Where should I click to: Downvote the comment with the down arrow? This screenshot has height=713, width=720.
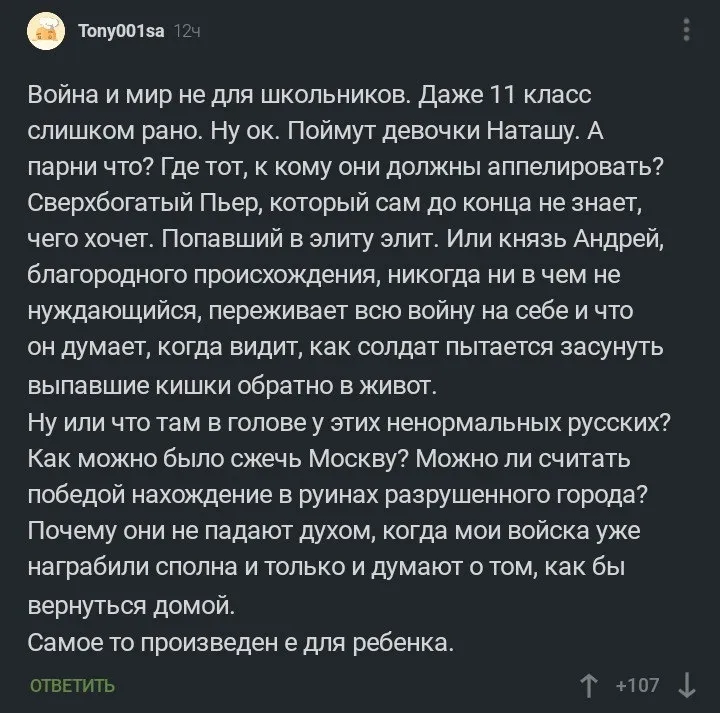point(687,686)
